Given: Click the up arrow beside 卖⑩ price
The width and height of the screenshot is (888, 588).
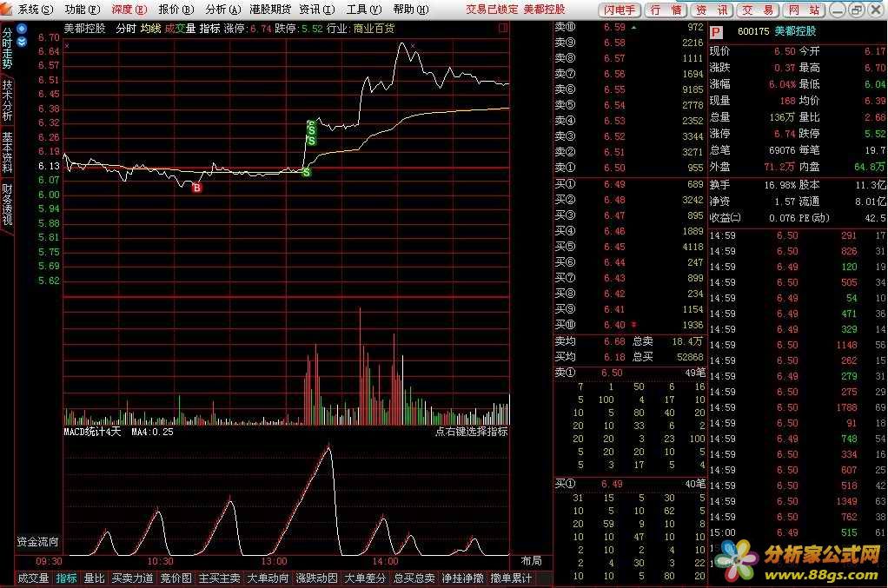Looking at the screenshot, I should coord(633,27).
